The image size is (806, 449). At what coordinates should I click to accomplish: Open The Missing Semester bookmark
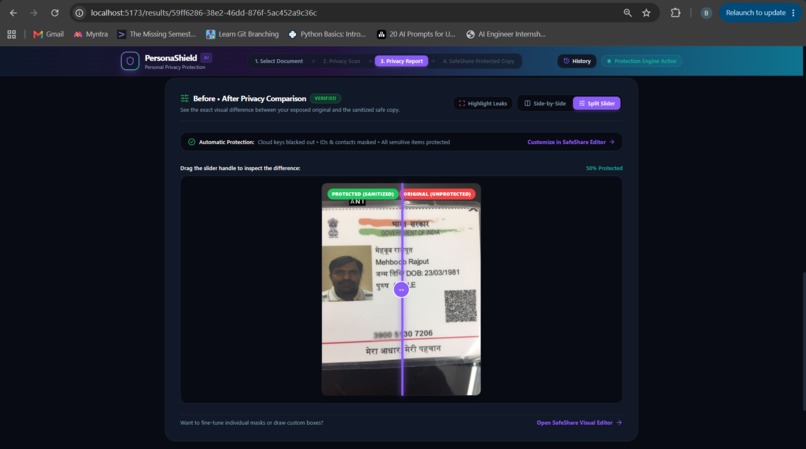[157, 34]
